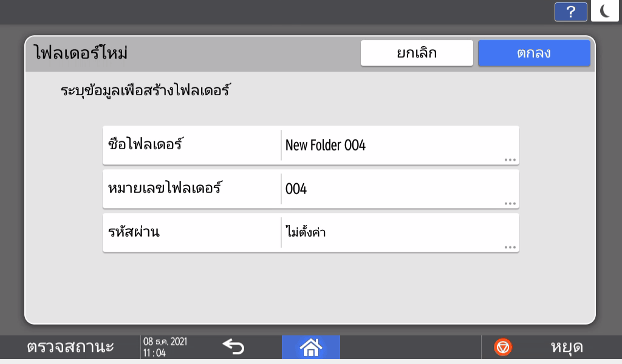The width and height of the screenshot is (622, 364).
Task: Confirm with the blue ตกลง button
Action: coord(534,53)
